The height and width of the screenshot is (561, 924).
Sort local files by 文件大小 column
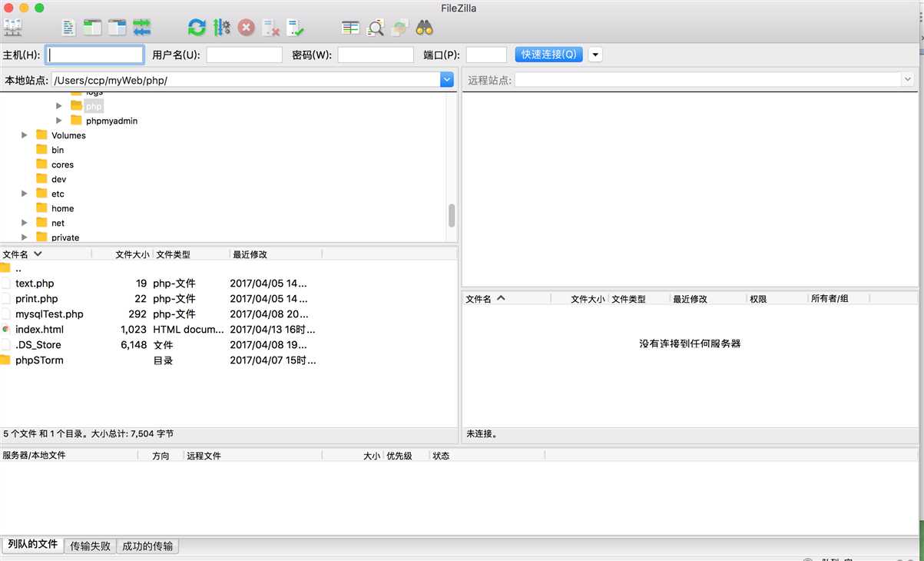[x=122, y=254]
